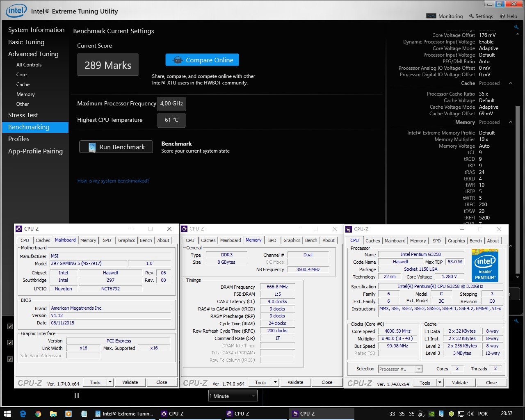Viewport: 525px width, 420px height.
Task: Open System Information in sidebar
Action: pos(37,30)
